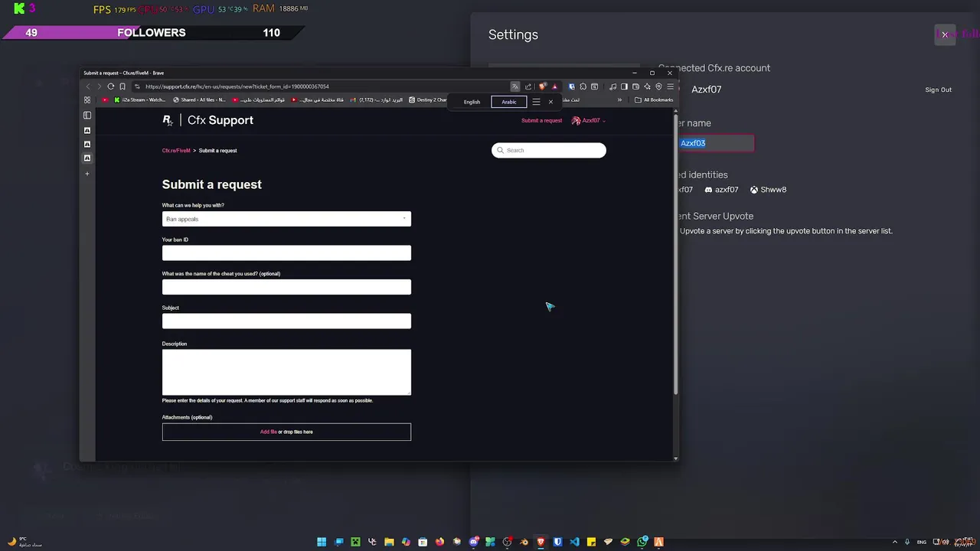Open translate popup options menu
The width and height of the screenshot is (980, 551).
point(536,102)
